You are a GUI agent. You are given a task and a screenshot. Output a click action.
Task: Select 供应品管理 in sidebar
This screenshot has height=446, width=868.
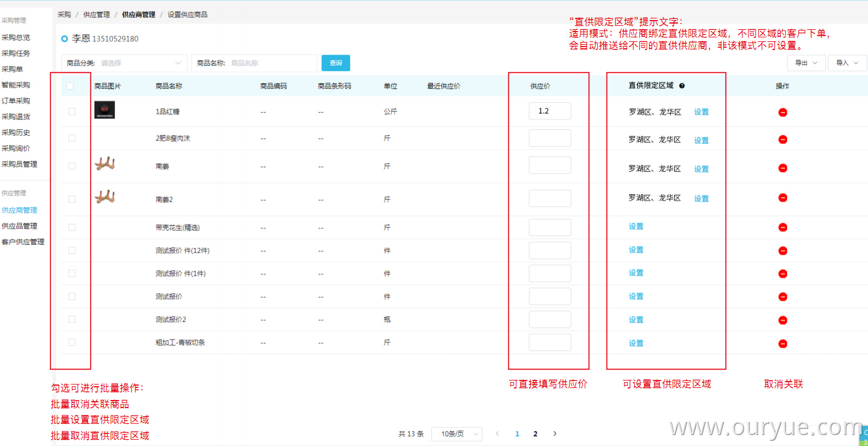[20, 226]
